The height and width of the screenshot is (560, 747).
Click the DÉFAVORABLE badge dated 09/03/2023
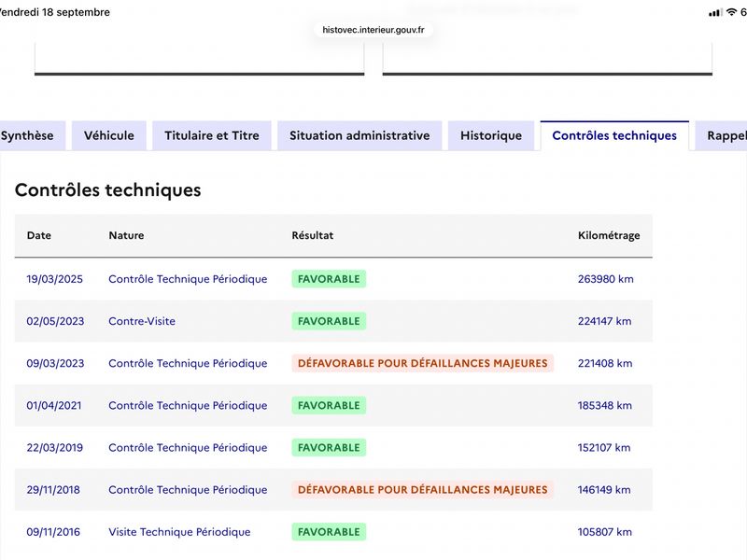pos(423,363)
